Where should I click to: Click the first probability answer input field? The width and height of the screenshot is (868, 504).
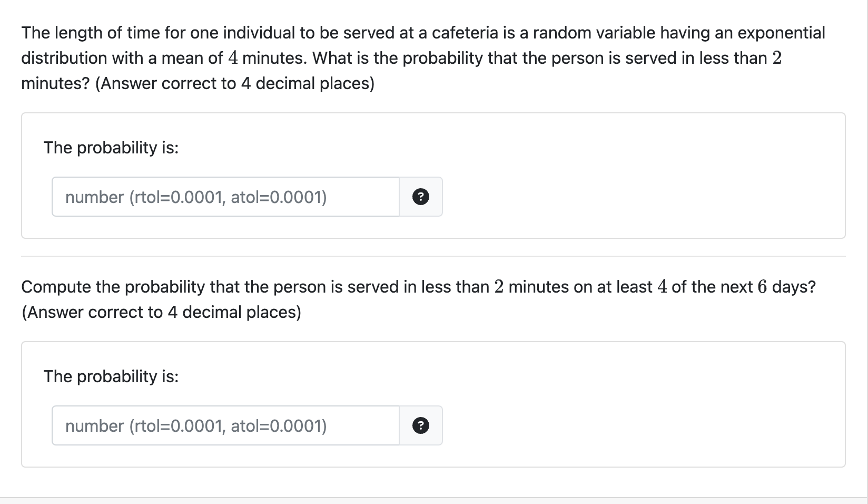tap(225, 197)
